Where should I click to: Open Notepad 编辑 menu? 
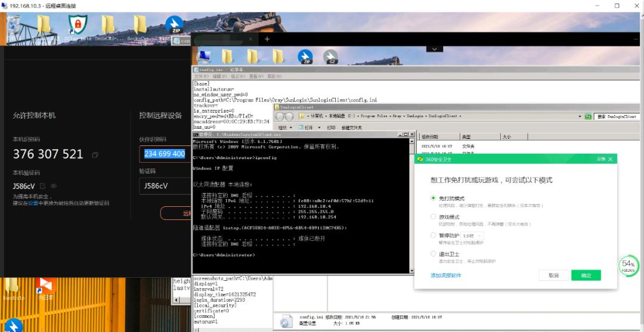coord(219,76)
